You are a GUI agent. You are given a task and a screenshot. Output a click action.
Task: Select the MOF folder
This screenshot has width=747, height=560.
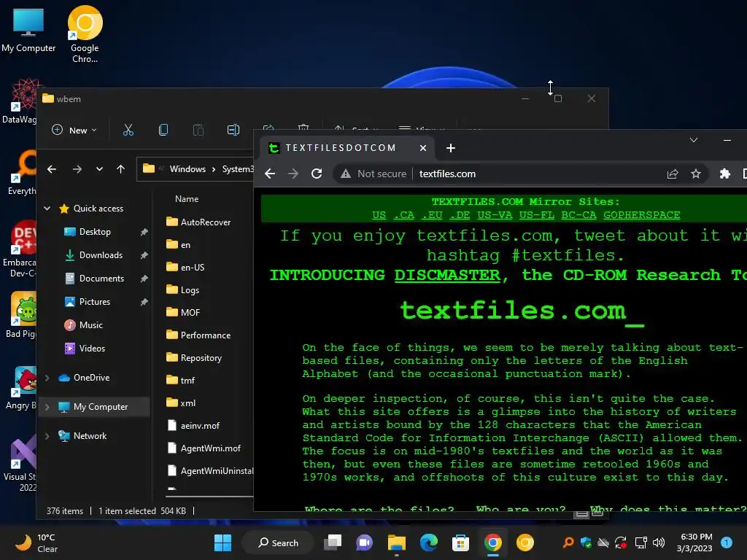point(190,312)
